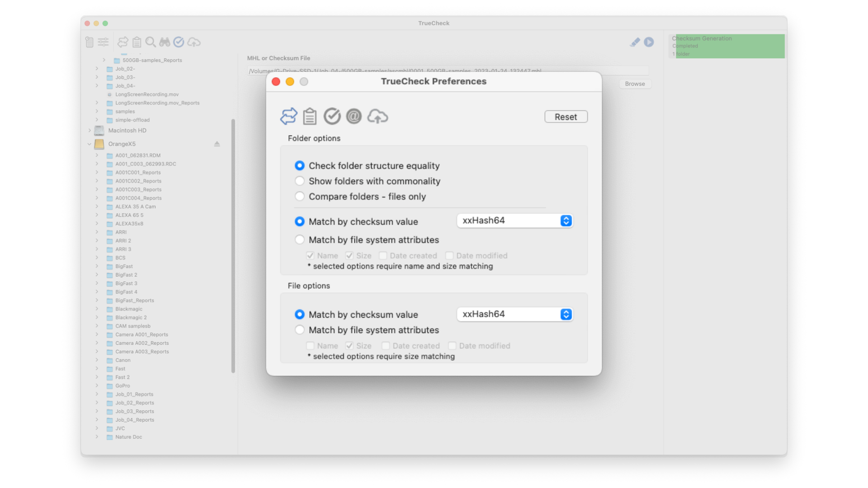Image resolution: width=868 pixels, height=488 pixels.
Task: Open the email (@) preferences tab
Action: pyautogui.click(x=354, y=117)
